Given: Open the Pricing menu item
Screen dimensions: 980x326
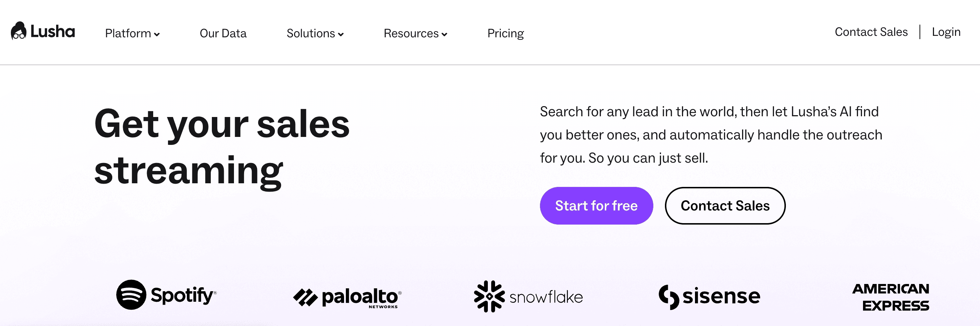Looking at the screenshot, I should [x=506, y=33].
